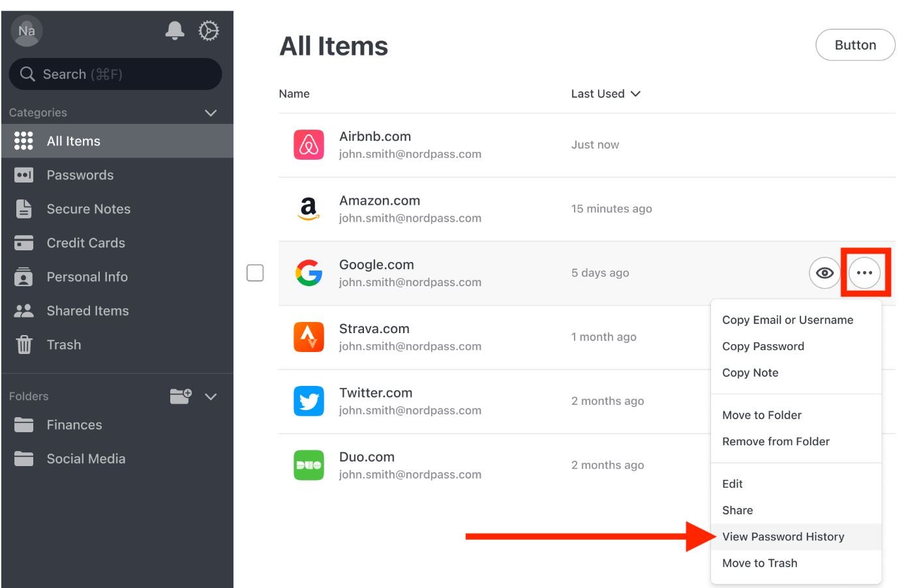Open the Personal Info category

tap(117, 276)
